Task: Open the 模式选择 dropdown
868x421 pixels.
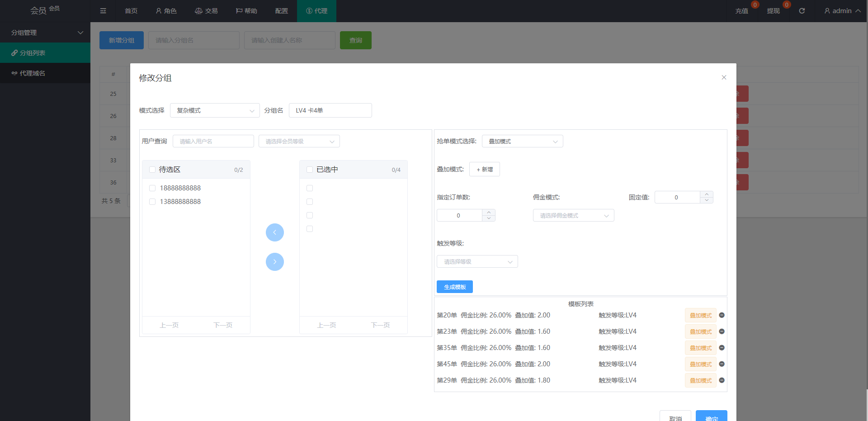Action: (x=215, y=110)
